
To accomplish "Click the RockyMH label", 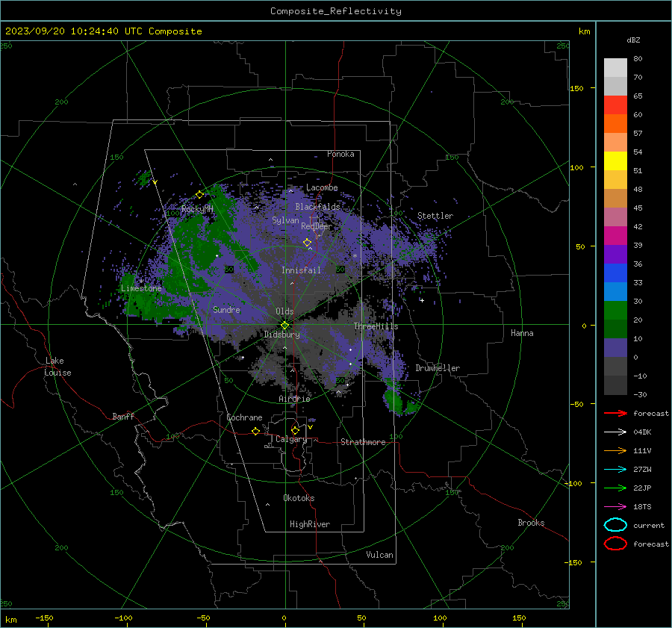I will tap(197, 209).
